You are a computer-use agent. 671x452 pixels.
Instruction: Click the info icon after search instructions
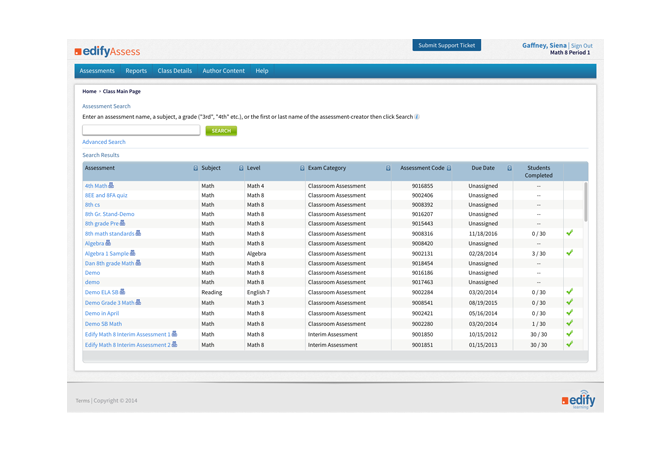(417, 117)
